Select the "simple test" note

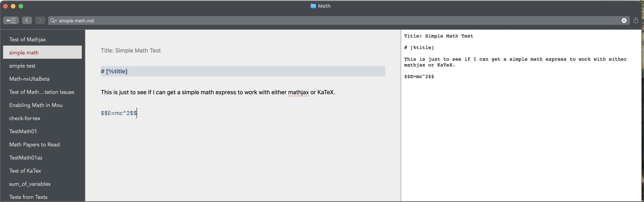(x=22, y=66)
